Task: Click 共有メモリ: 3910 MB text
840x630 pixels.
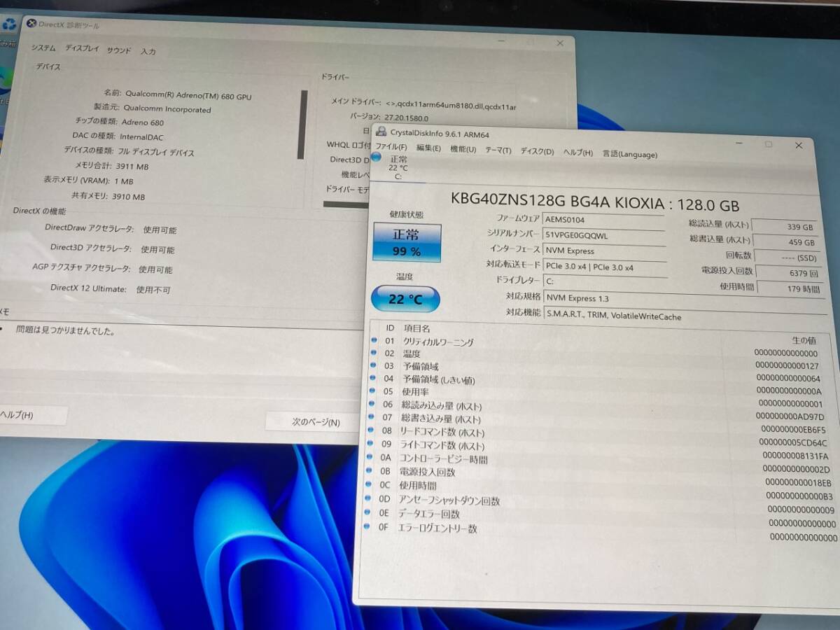Action: point(108,197)
